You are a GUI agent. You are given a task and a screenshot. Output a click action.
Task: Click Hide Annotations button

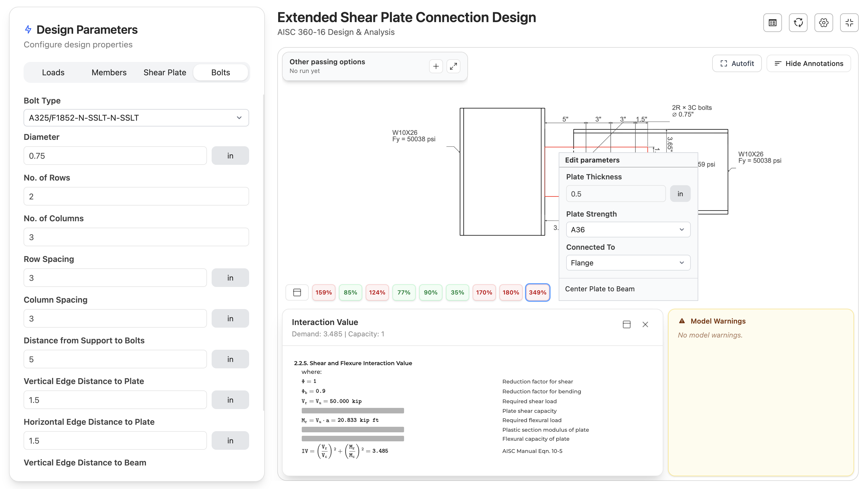(x=808, y=63)
